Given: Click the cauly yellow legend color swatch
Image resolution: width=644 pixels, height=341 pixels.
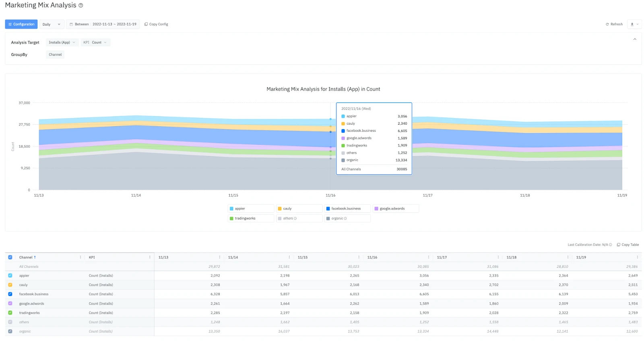Looking at the screenshot, I should coord(280,209).
